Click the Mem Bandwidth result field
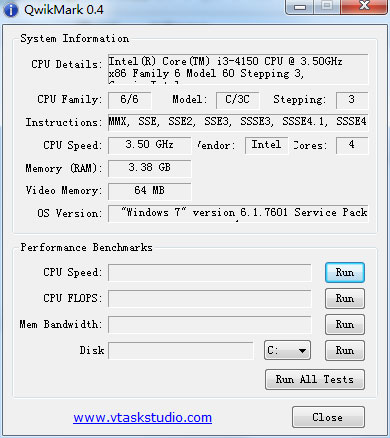The image size is (390, 438). tap(210, 324)
